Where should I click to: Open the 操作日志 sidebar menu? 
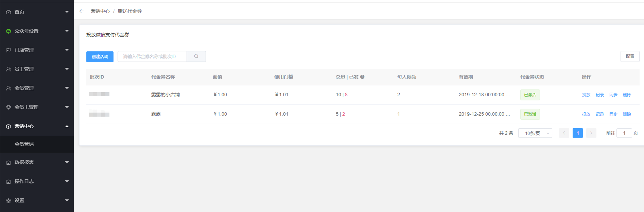click(x=37, y=181)
